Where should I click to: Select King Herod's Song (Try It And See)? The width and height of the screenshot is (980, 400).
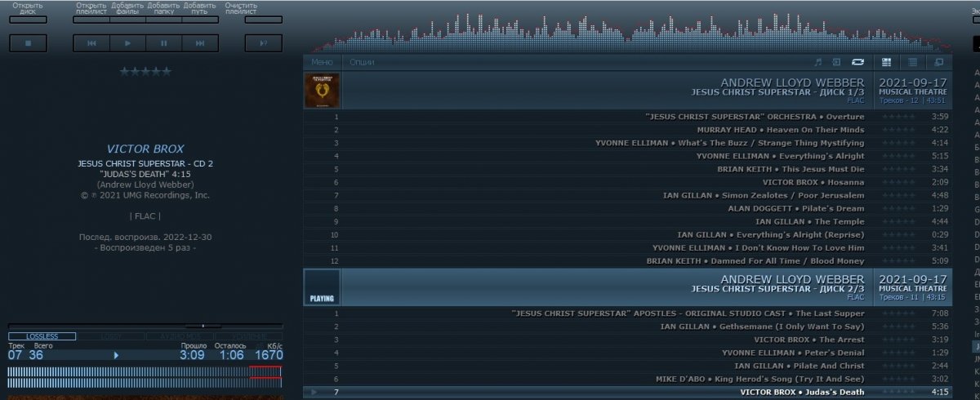627,379
